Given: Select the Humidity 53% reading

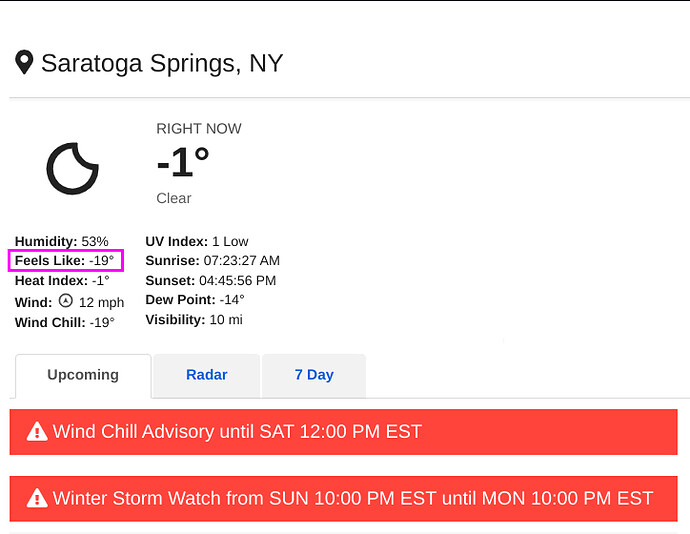Looking at the screenshot, I should (x=62, y=241).
